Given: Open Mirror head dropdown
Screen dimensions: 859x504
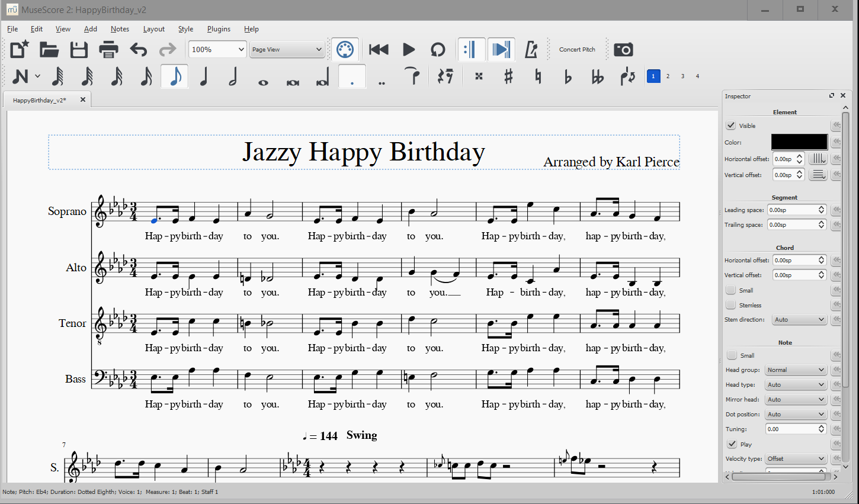Looking at the screenshot, I should (x=796, y=400).
